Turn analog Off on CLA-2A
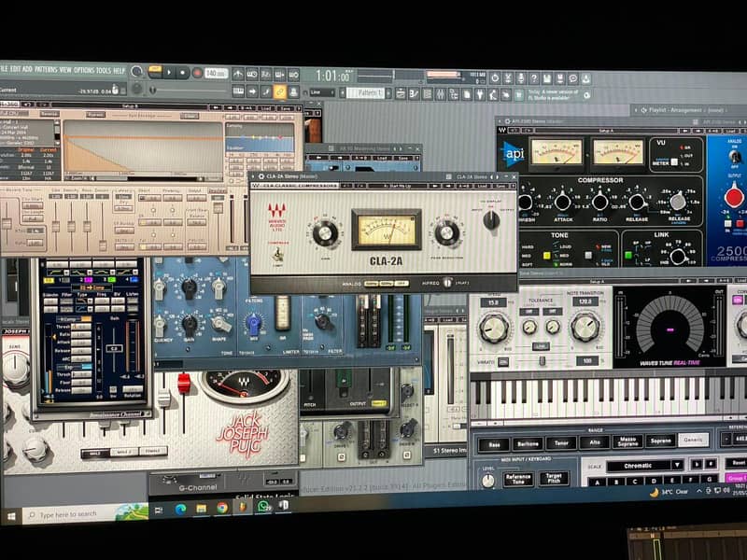The height and width of the screenshot is (560, 747). 402,283
